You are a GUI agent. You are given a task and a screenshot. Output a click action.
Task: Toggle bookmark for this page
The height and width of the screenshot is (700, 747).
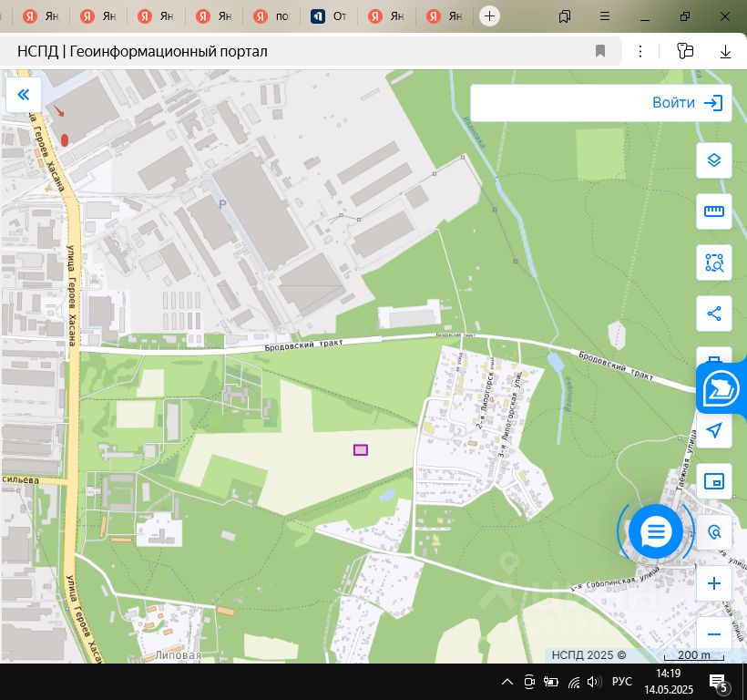[600, 51]
